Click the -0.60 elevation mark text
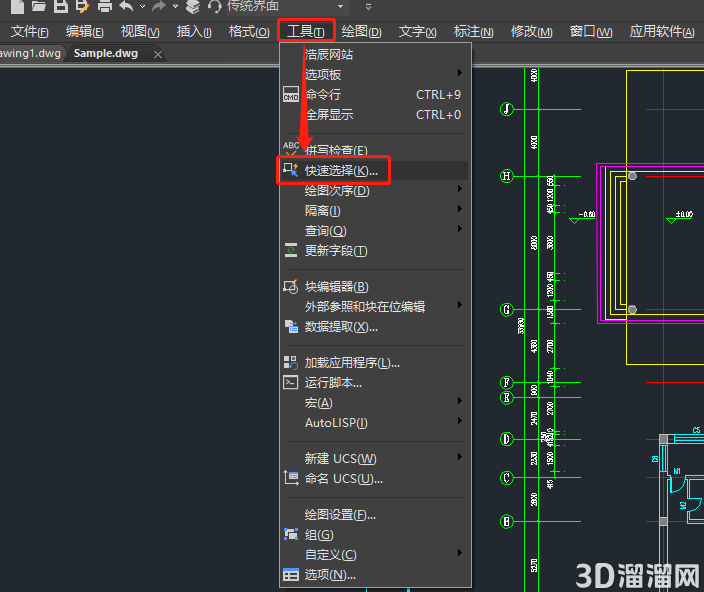The image size is (704, 592). coord(586,214)
